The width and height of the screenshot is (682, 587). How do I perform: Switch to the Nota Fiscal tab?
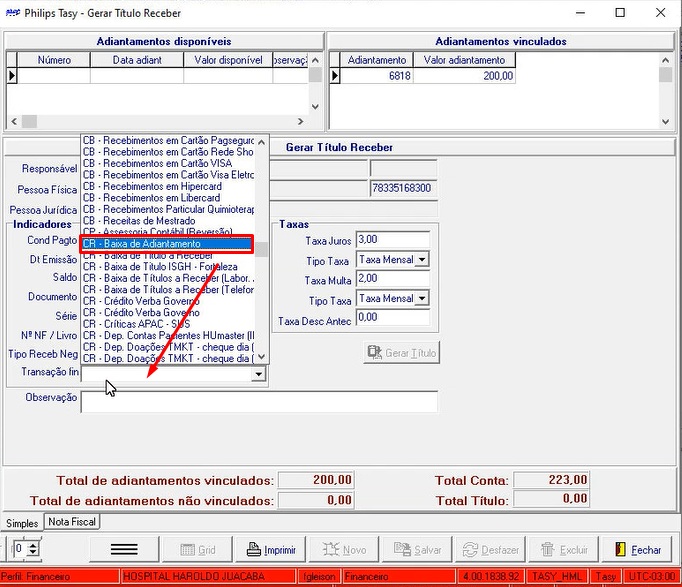[72, 522]
